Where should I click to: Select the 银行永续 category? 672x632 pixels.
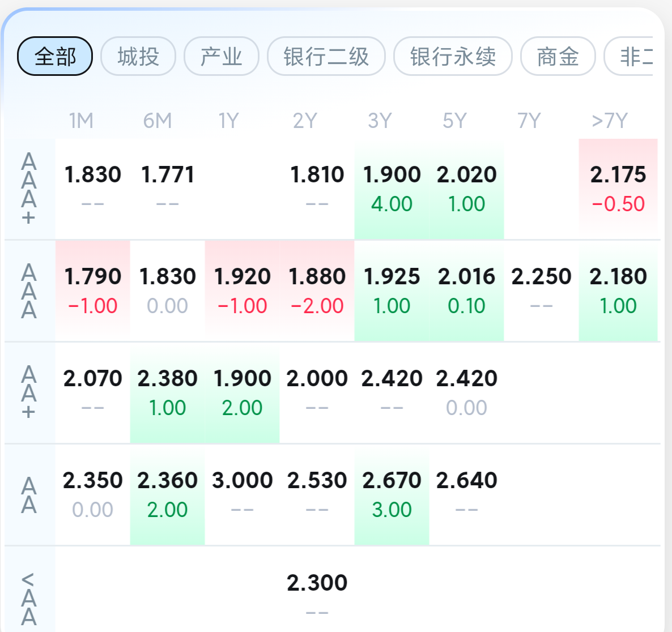pos(452,56)
